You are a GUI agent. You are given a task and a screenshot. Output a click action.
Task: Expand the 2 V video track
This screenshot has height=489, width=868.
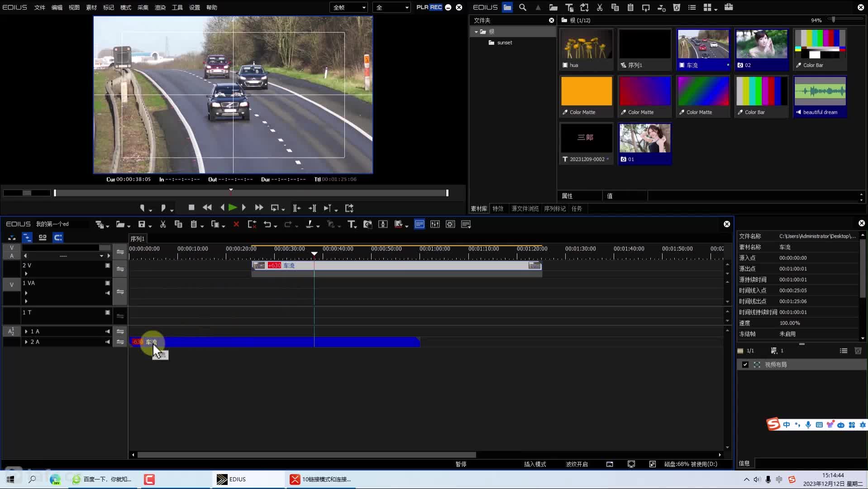pos(26,273)
